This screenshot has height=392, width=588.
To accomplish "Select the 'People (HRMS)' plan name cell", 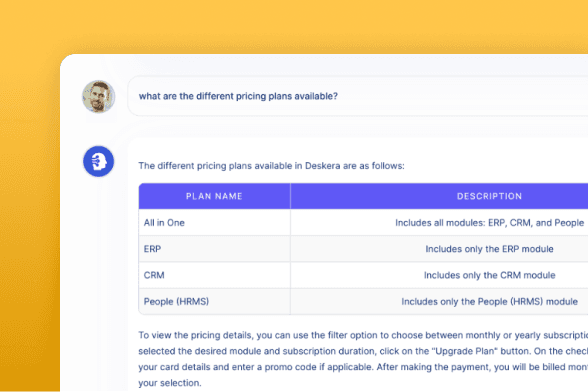I will coord(214,301).
